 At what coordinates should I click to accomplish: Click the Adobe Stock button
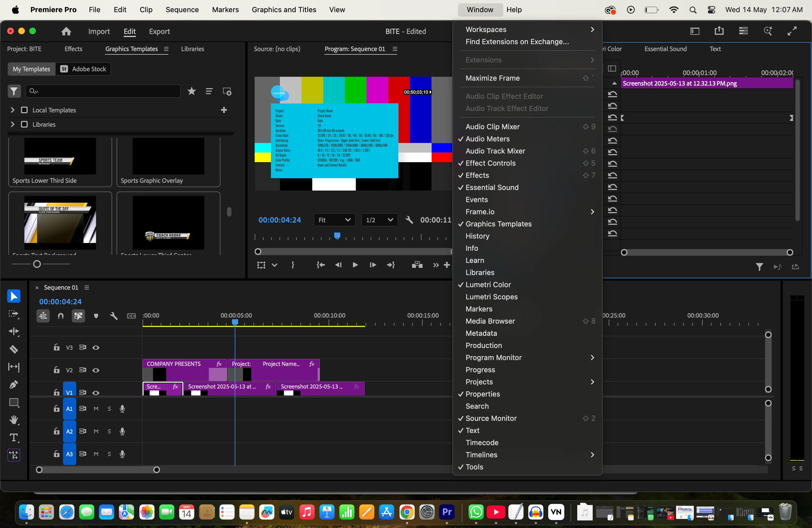pos(84,69)
